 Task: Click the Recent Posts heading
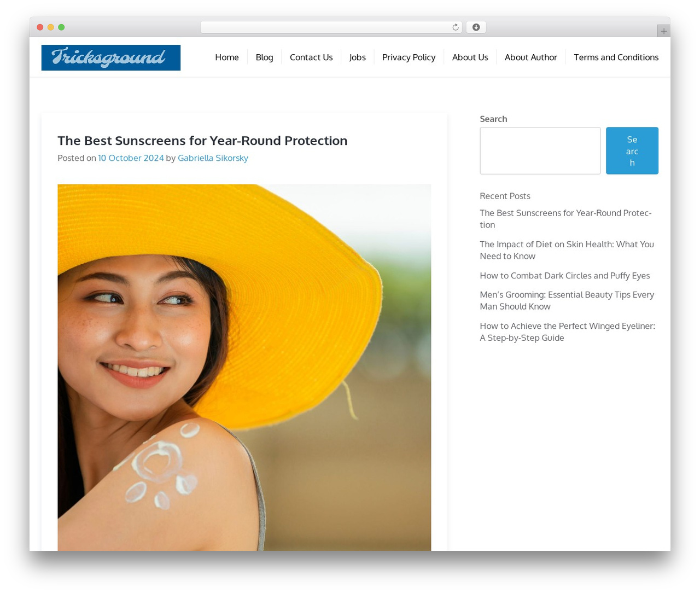coord(505,196)
